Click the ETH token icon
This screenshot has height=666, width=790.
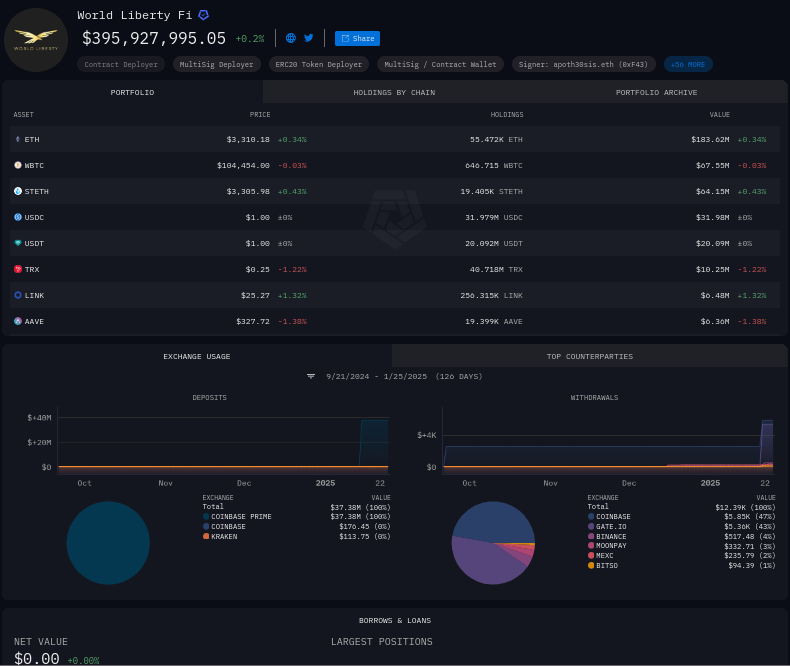click(18, 139)
